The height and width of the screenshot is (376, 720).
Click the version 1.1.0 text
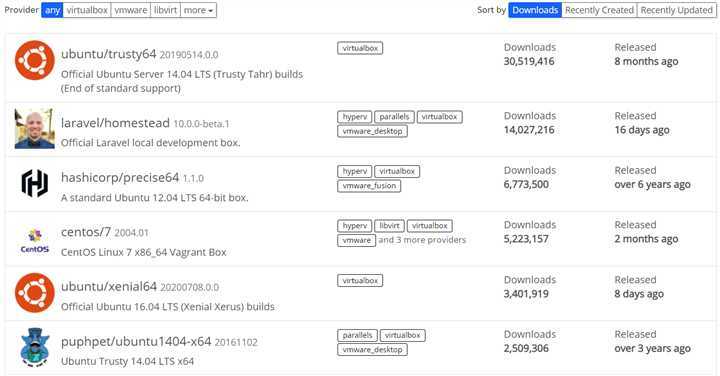pyautogui.click(x=193, y=179)
